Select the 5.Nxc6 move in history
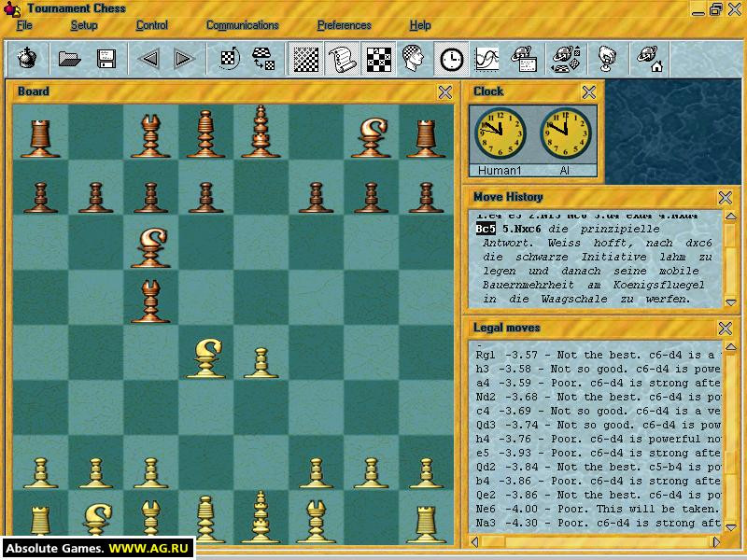 [x=522, y=229]
